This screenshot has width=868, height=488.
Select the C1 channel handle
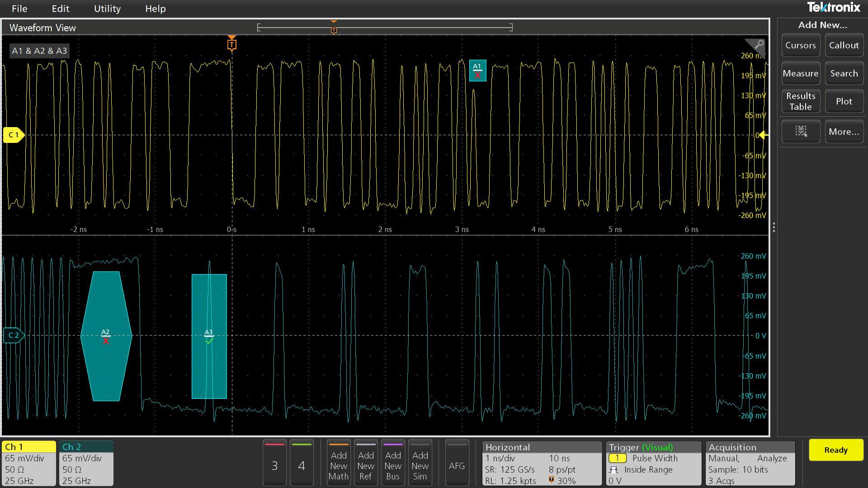14,135
